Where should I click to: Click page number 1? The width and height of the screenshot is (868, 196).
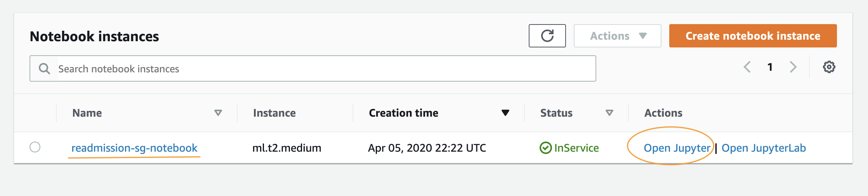point(770,67)
